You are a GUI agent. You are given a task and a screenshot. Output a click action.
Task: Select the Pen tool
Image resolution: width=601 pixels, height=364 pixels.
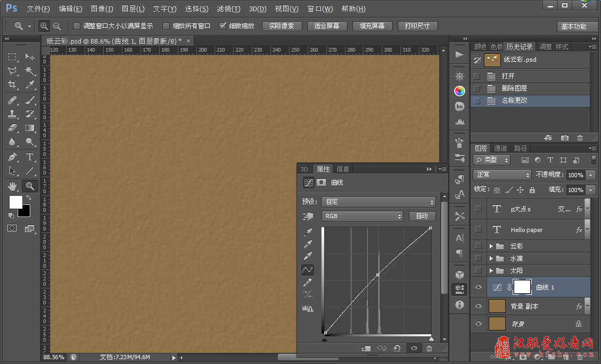[12, 156]
